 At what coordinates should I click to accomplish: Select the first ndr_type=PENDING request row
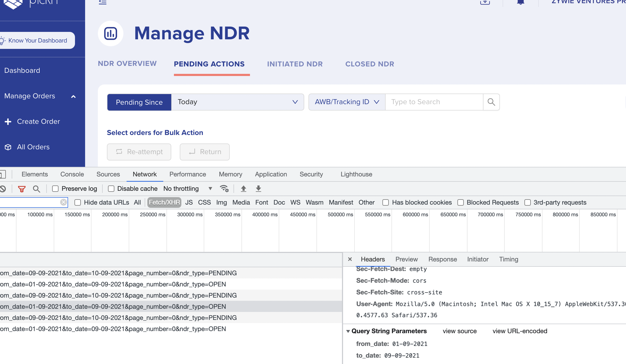point(171,273)
